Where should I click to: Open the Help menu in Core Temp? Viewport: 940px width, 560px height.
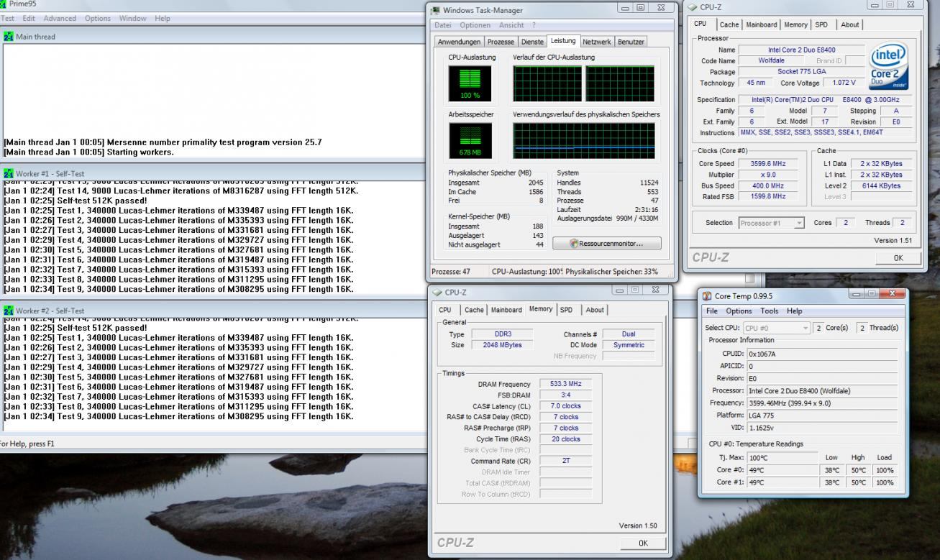click(794, 311)
